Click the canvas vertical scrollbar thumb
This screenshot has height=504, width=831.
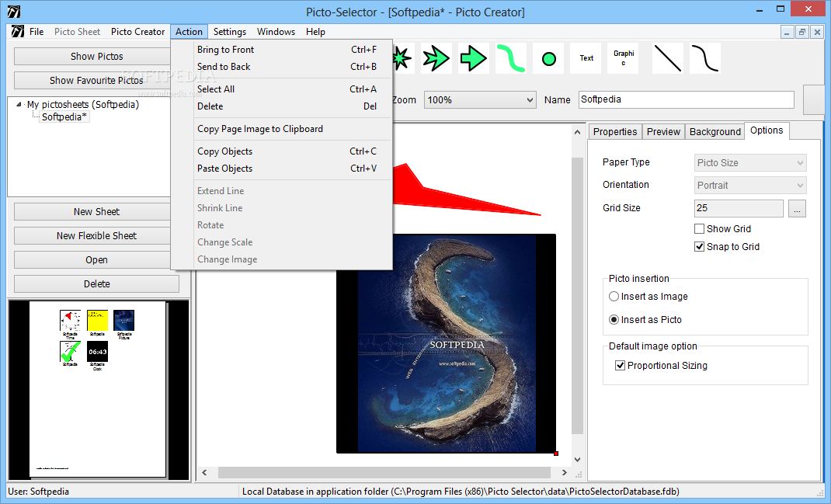[577, 296]
